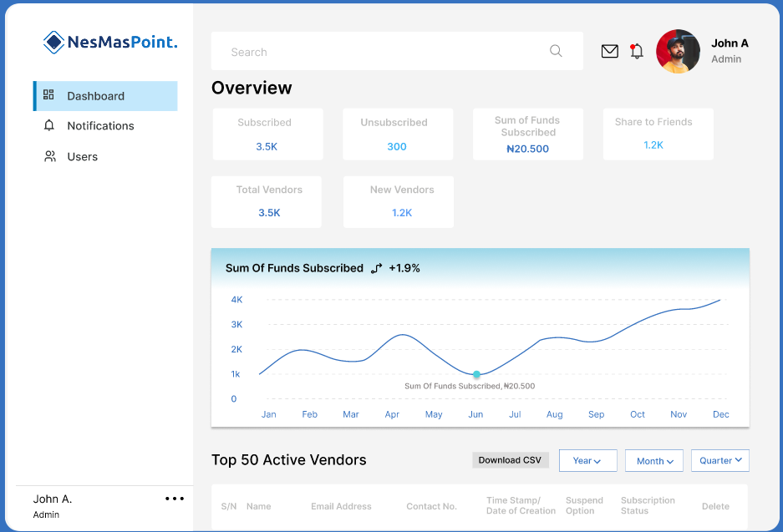The image size is (783, 532).
Task: Open the three-dot menu beside John A.
Action: click(174, 499)
